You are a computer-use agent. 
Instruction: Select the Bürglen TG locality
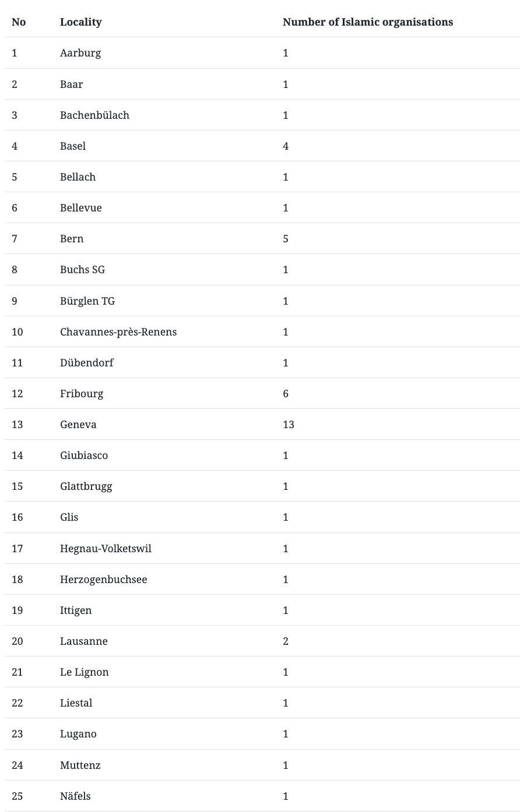87,301
